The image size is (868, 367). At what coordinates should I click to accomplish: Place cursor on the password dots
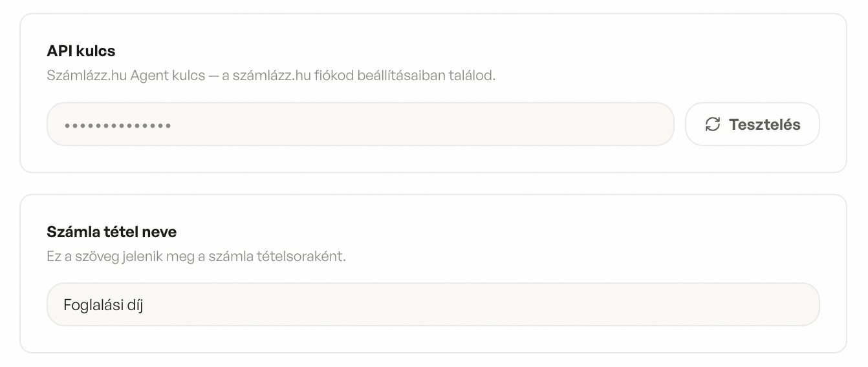[117, 125]
